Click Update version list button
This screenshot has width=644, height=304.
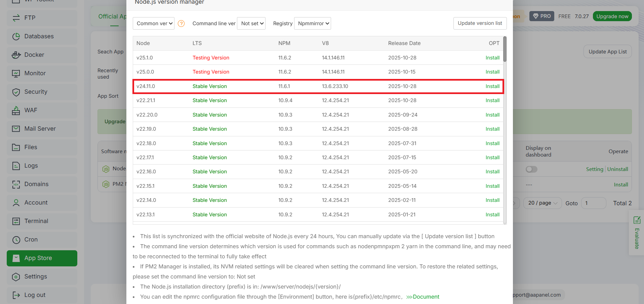pyautogui.click(x=480, y=23)
